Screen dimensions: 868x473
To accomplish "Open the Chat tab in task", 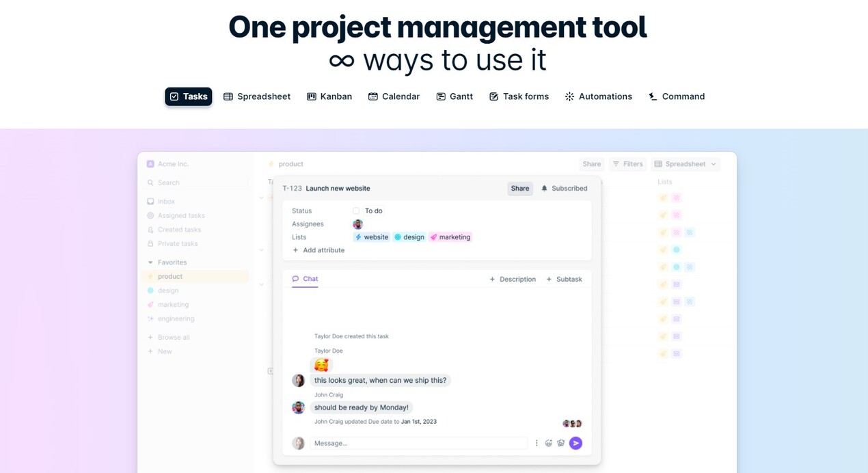I will point(305,279).
